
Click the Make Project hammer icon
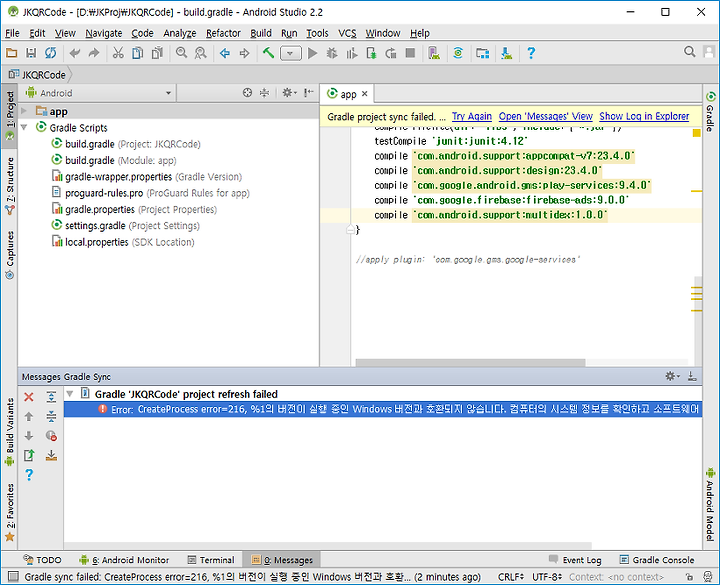268,53
